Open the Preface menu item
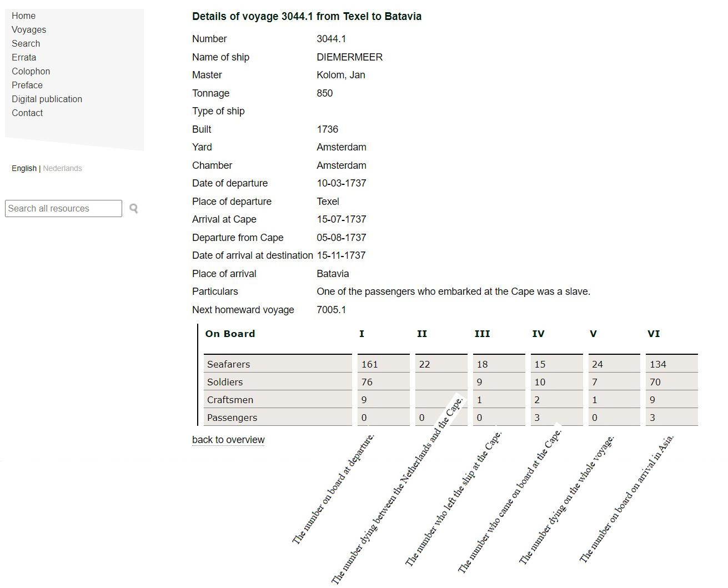The height and width of the screenshot is (588, 728). click(27, 85)
